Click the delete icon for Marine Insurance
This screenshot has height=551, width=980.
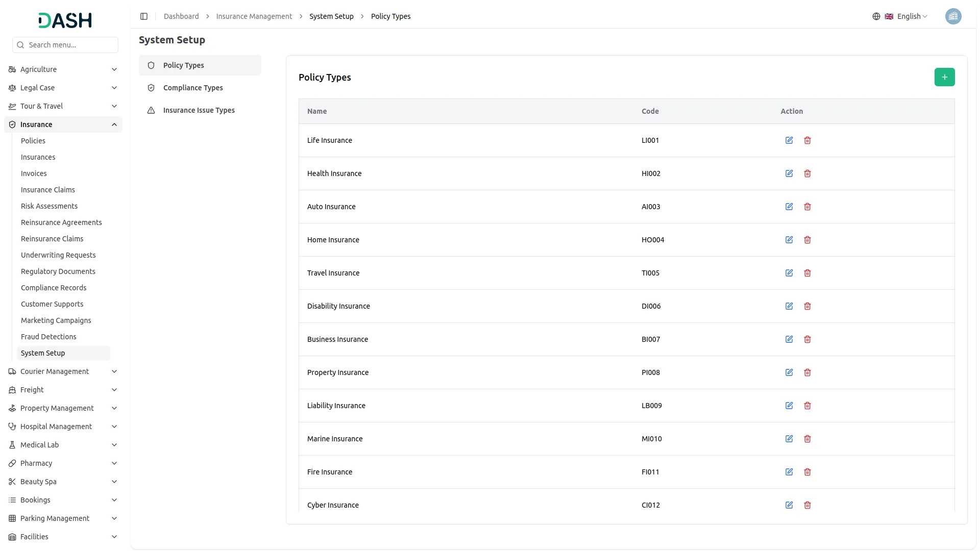pyautogui.click(x=807, y=439)
